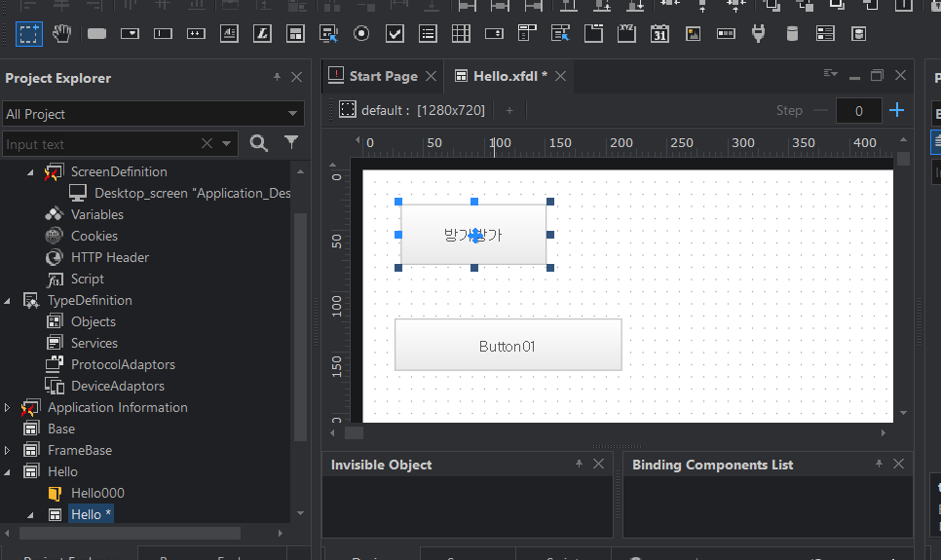Choose the Calendar component tool
The width and height of the screenshot is (941, 560).
(659, 34)
